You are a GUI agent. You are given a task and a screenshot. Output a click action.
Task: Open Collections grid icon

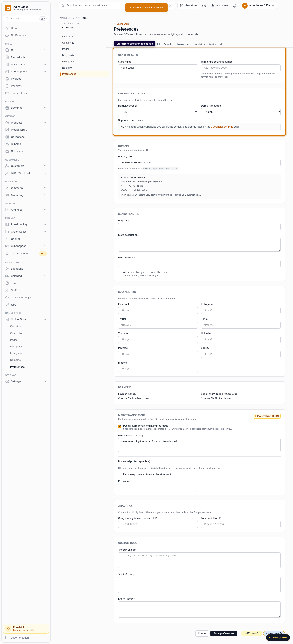click(x=7, y=137)
